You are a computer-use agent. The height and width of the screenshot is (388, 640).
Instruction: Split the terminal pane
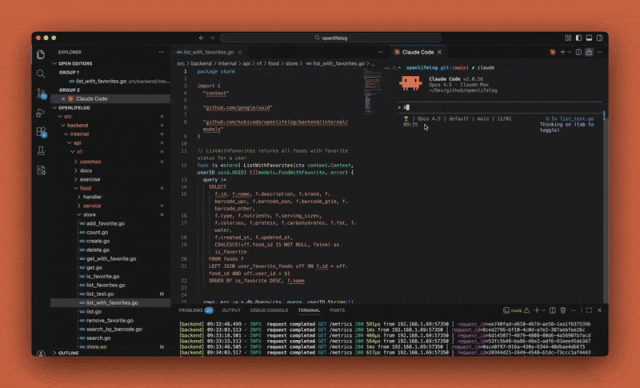point(552,310)
